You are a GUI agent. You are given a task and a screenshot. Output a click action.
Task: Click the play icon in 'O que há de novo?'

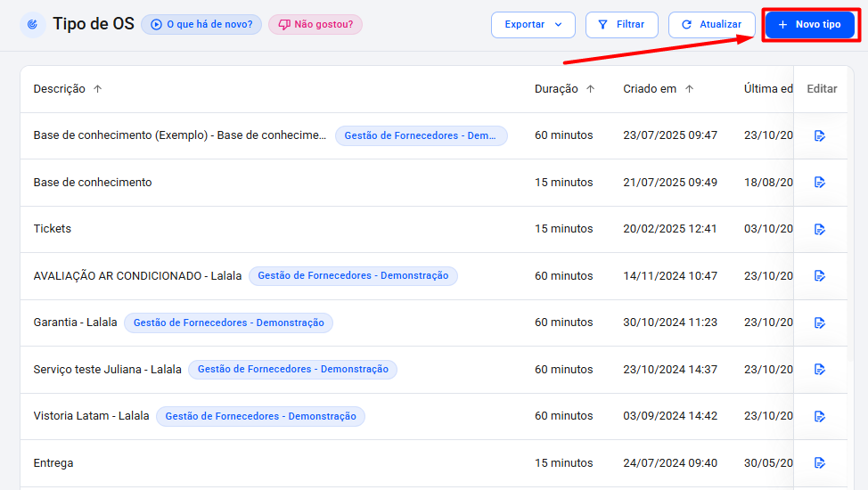(x=157, y=24)
